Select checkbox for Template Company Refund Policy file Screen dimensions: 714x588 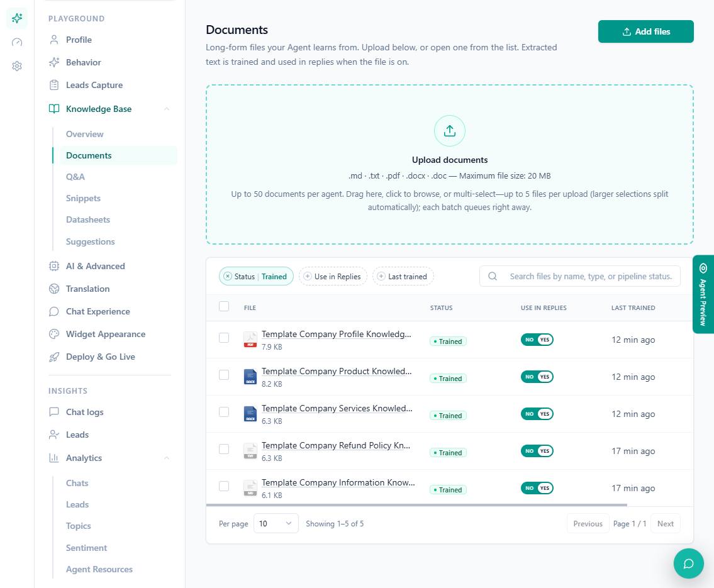[224, 449]
